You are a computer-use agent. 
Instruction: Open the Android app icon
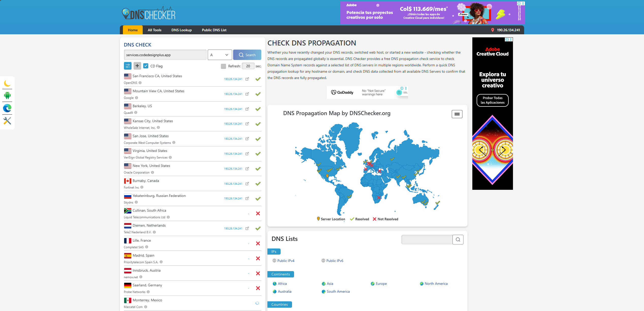(7, 96)
